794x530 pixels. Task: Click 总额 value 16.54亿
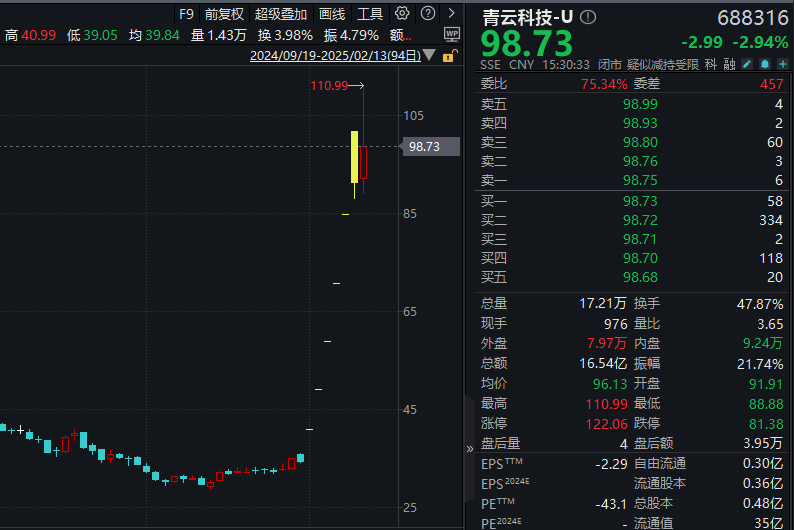tap(603, 363)
